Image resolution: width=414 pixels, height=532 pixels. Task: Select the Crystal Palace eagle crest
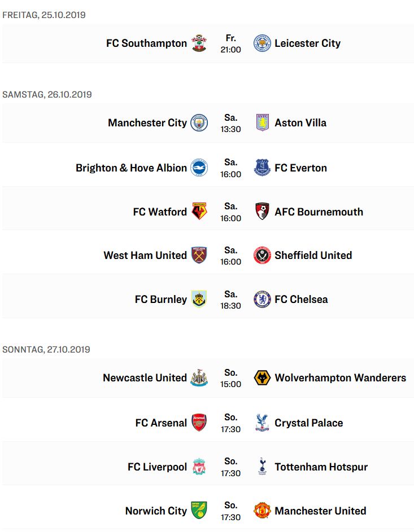click(x=262, y=423)
